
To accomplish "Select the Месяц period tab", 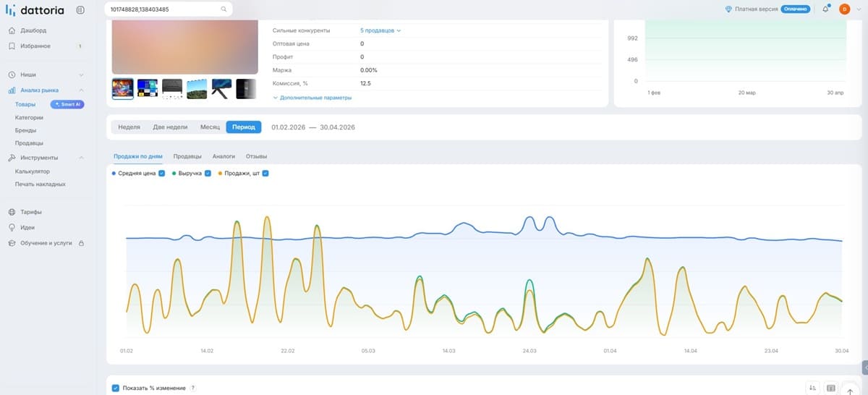I will tap(210, 127).
